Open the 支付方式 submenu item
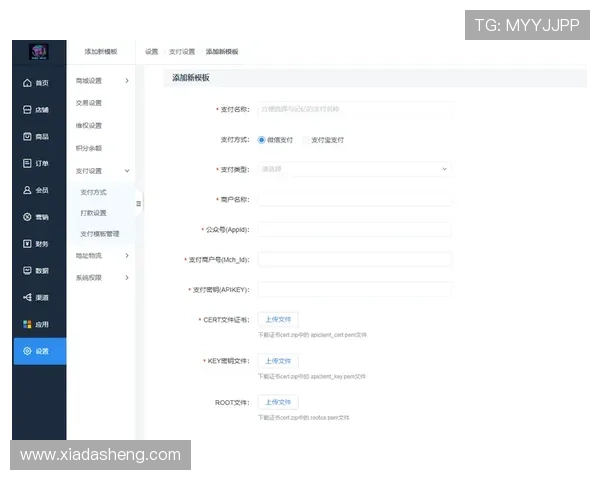Screen dimensions: 600x480 point(93,192)
